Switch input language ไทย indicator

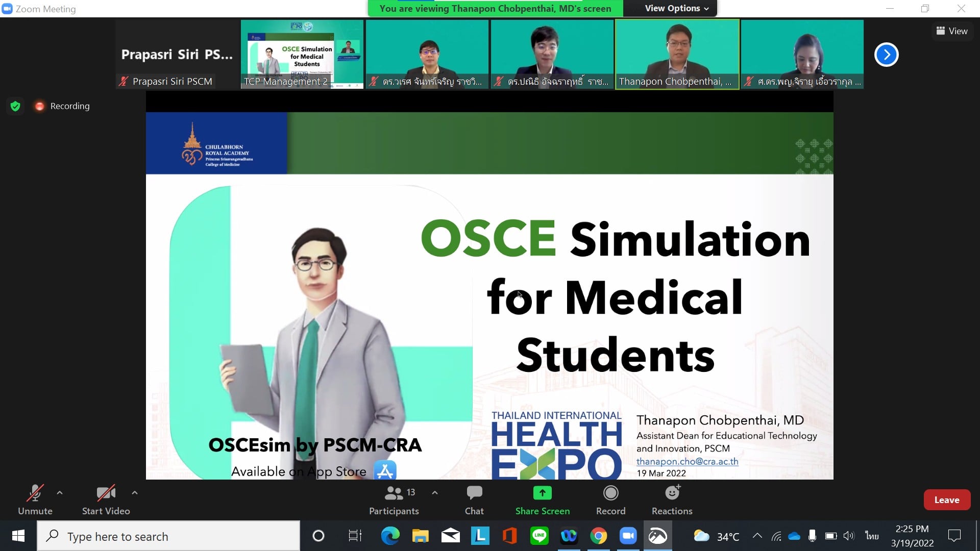(872, 536)
